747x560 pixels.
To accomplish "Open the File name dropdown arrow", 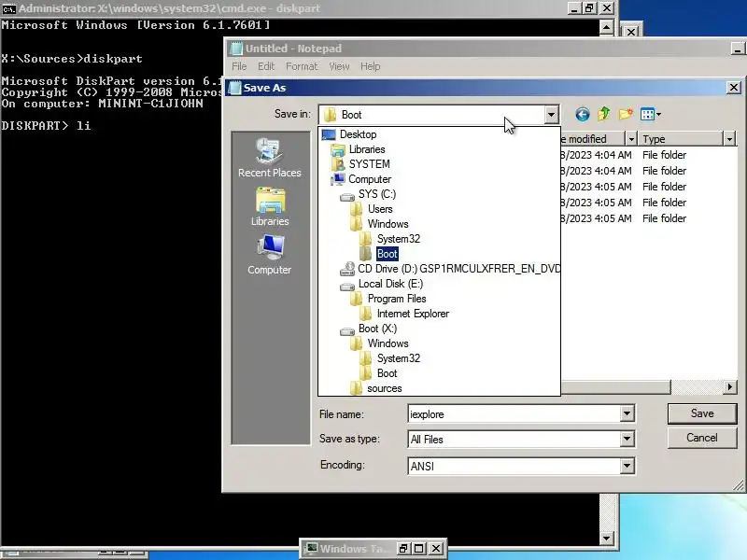I will point(627,413).
